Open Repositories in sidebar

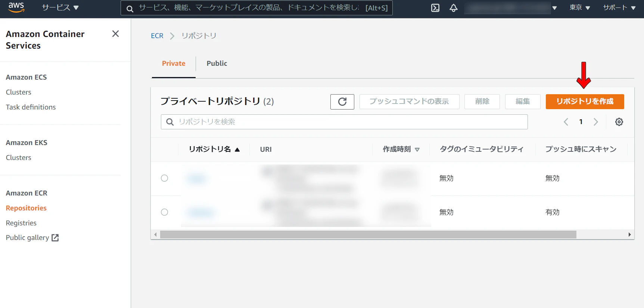click(26, 208)
